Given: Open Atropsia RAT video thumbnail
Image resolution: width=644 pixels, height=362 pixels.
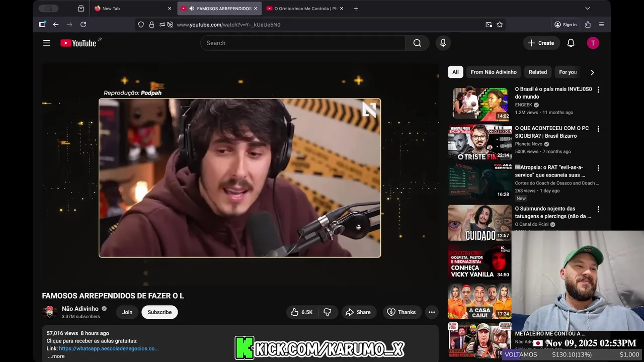Looking at the screenshot, I should [479, 182].
